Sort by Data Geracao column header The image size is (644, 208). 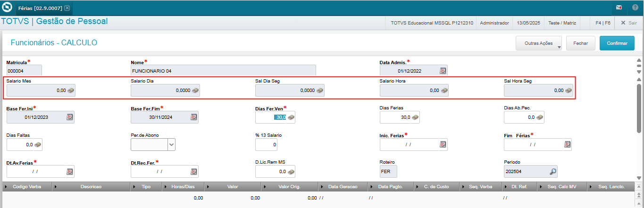click(343, 187)
